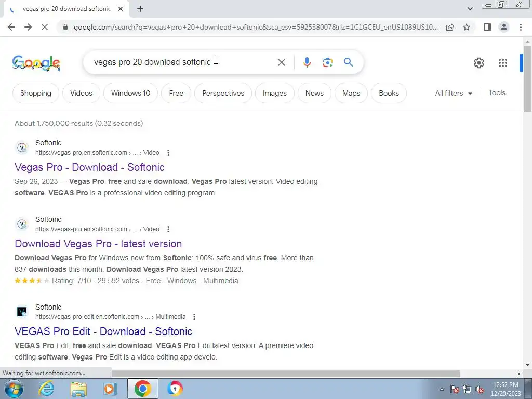The image size is (532, 399).
Task: Click the taskbar clock showing 12:52 PM
Action: [x=506, y=389]
